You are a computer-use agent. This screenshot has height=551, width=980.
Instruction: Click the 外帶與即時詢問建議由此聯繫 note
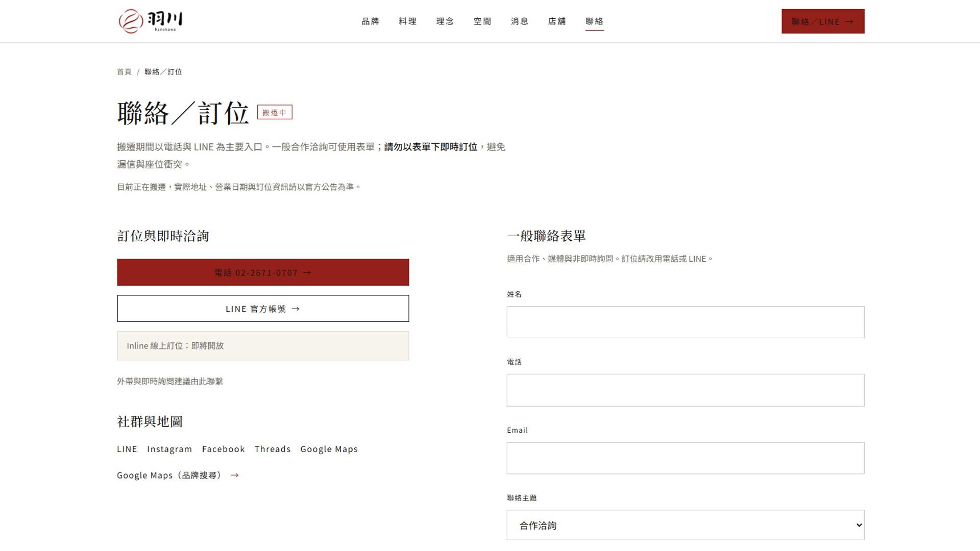pyautogui.click(x=170, y=381)
